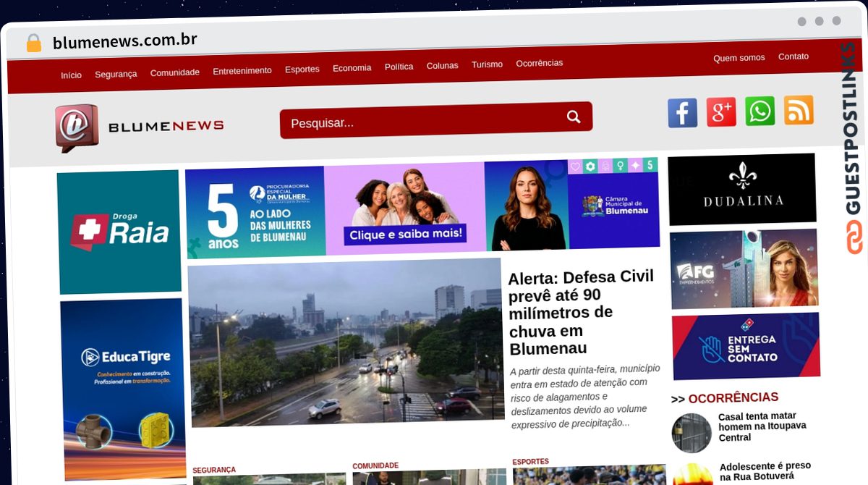Viewport: 868px width, 485px height.
Task: Click the padlock icon in address bar
Action: click(34, 43)
